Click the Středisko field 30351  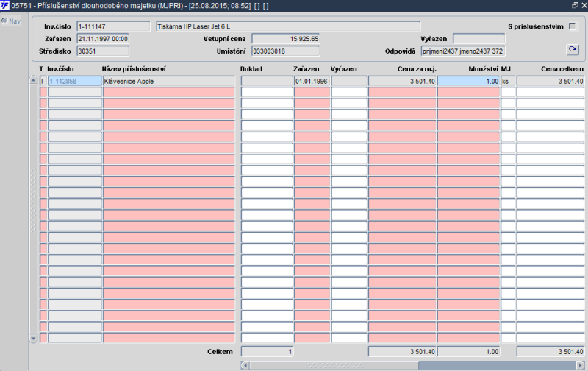click(x=103, y=51)
